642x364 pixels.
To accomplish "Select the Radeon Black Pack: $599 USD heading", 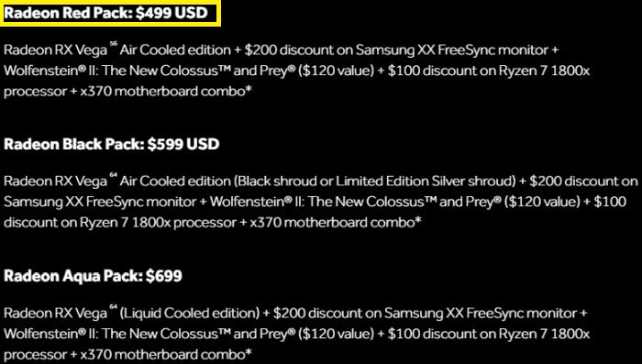I will click(x=112, y=144).
